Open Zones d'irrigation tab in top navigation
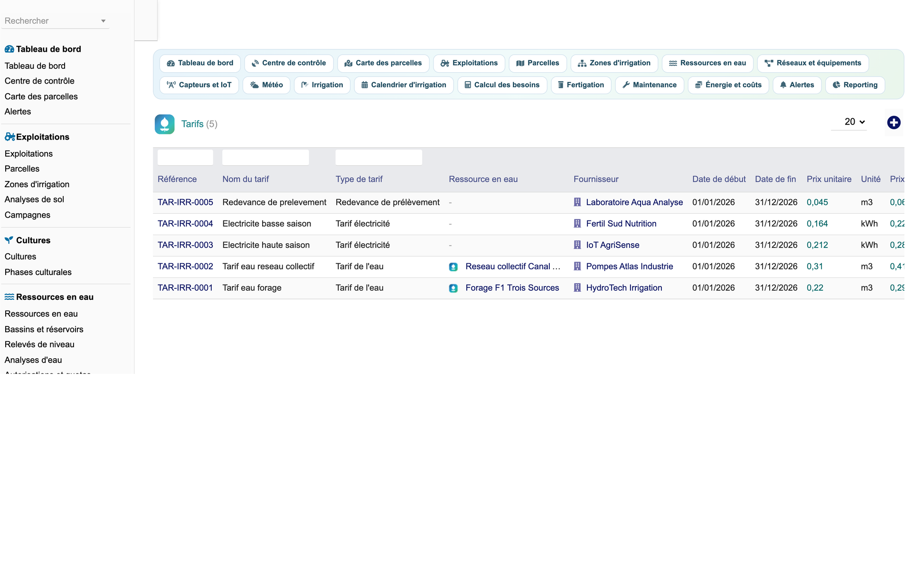Image resolution: width=924 pixels, height=572 pixels. coord(614,63)
